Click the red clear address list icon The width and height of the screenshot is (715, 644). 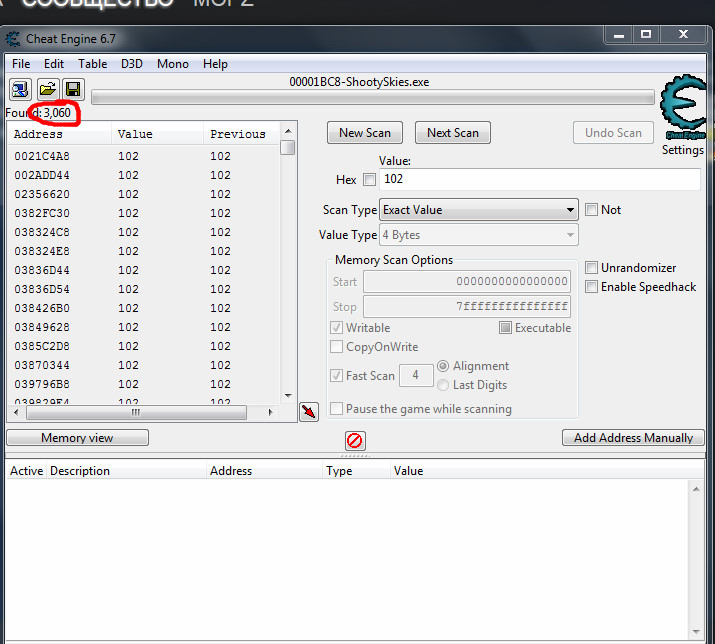pyautogui.click(x=355, y=441)
